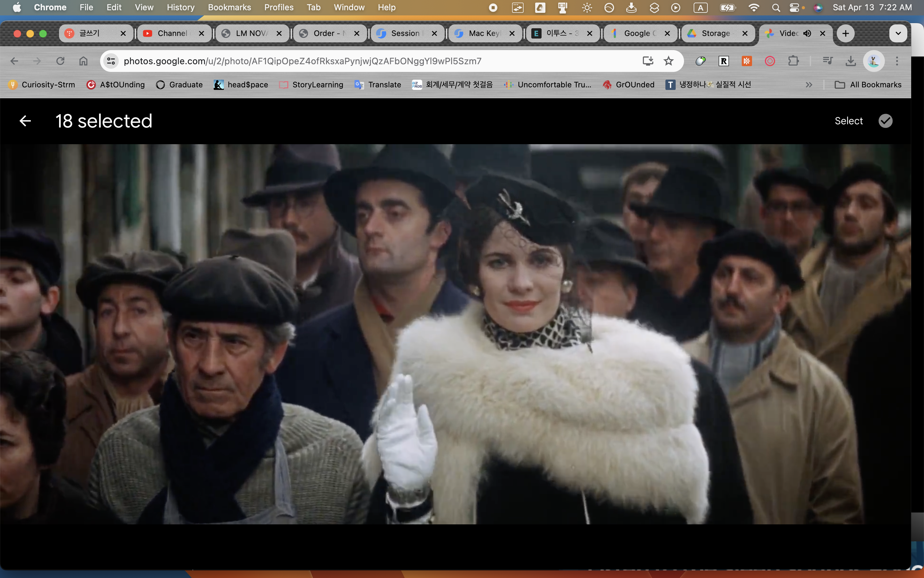The image size is (924, 578).
Task: Close the Storage tab
Action: click(x=745, y=33)
